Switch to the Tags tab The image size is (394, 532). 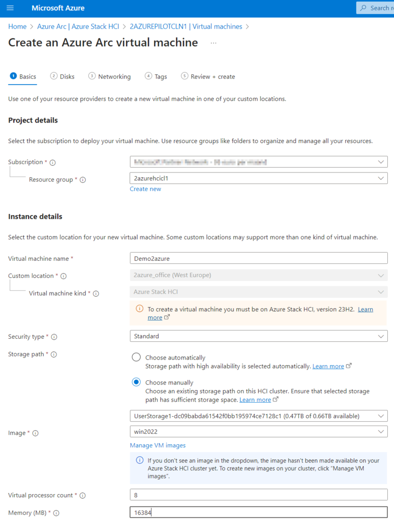tap(156, 77)
